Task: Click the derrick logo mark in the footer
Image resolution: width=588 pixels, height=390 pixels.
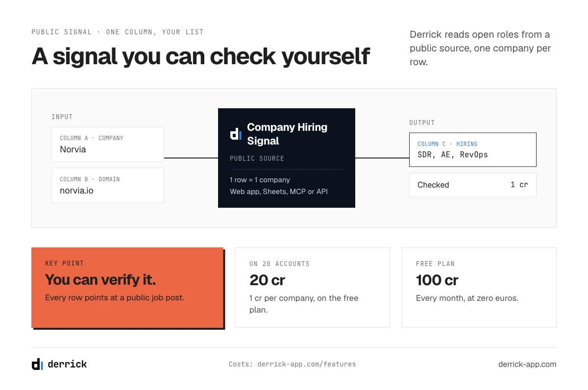Action: pyautogui.click(x=37, y=364)
